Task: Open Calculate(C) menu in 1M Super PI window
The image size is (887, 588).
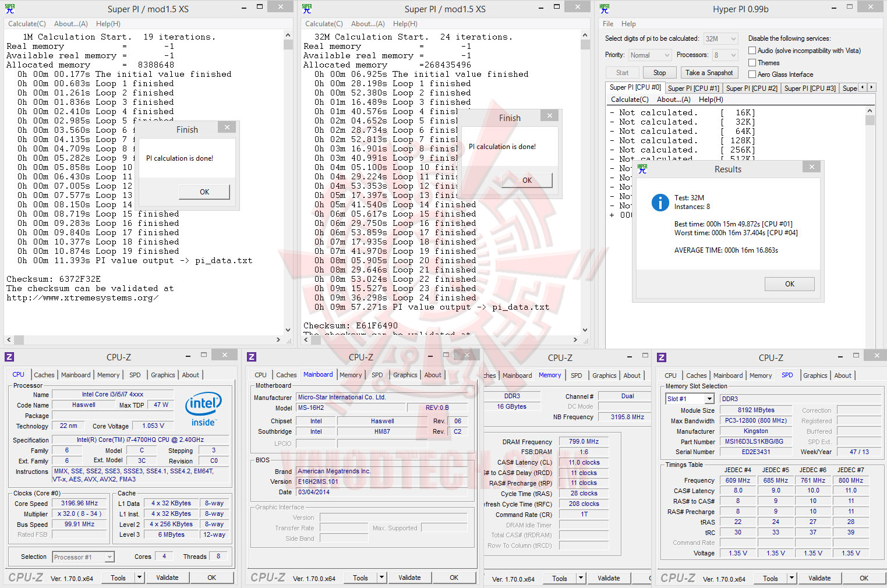Action: coord(27,24)
